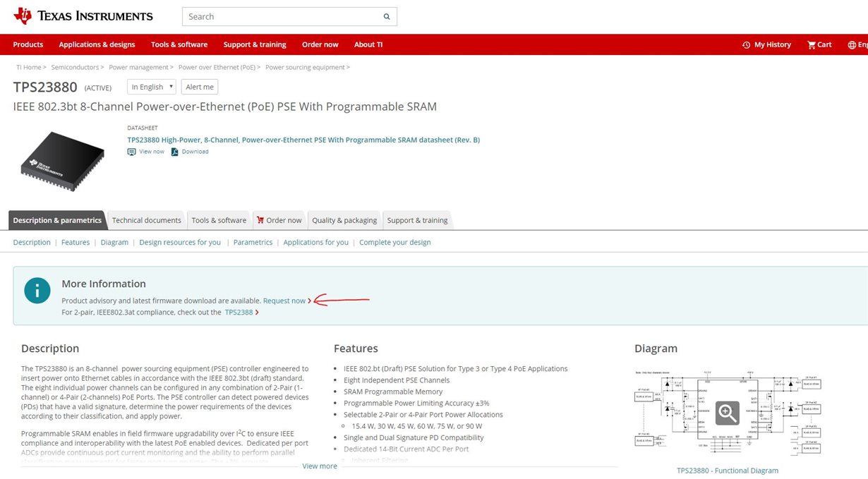This screenshot has width=868, height=479.
Task: Click the More Information info icon
Action: coord(37,290)
